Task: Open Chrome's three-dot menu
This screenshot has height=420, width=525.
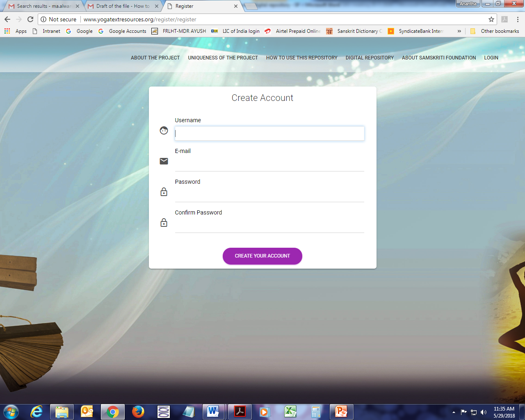Action: click(x=518, y=19)
